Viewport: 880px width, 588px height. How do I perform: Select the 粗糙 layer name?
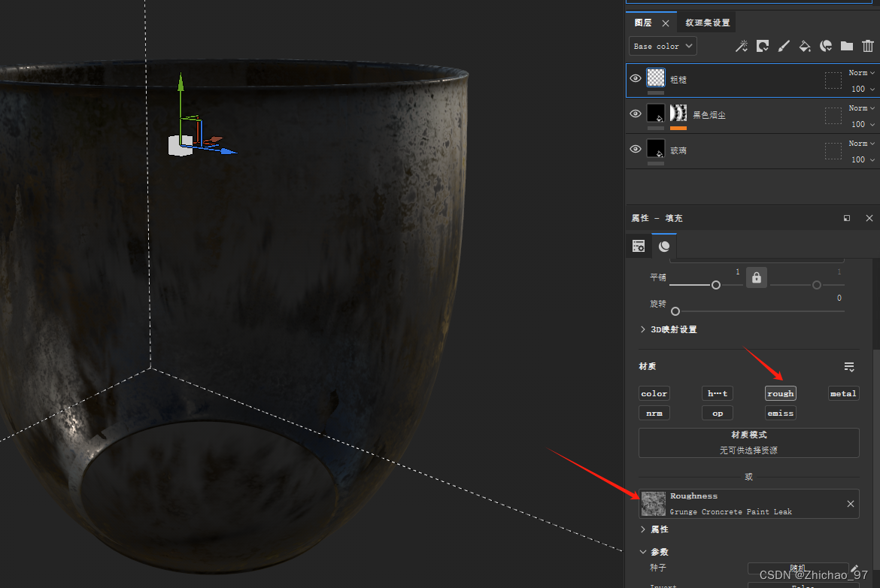678,80
